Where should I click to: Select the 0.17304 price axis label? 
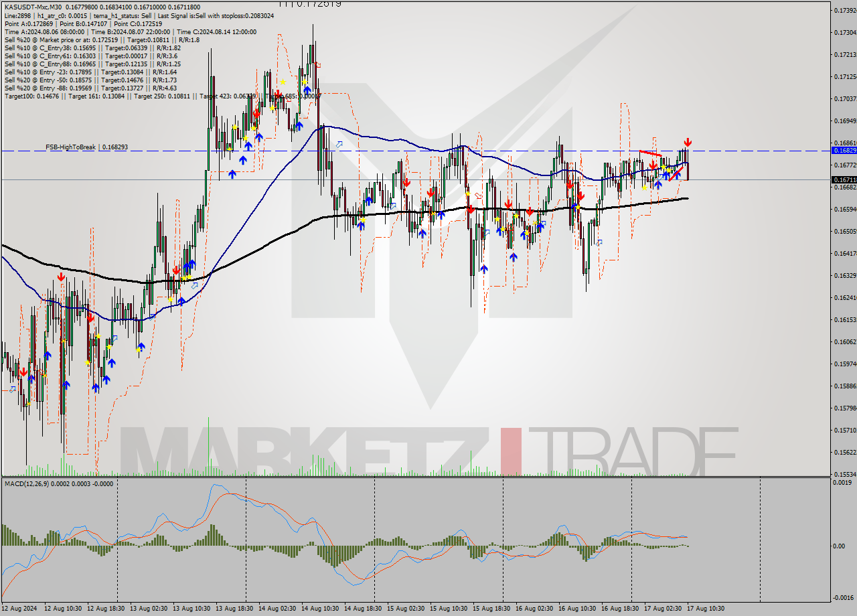(844, 32)
